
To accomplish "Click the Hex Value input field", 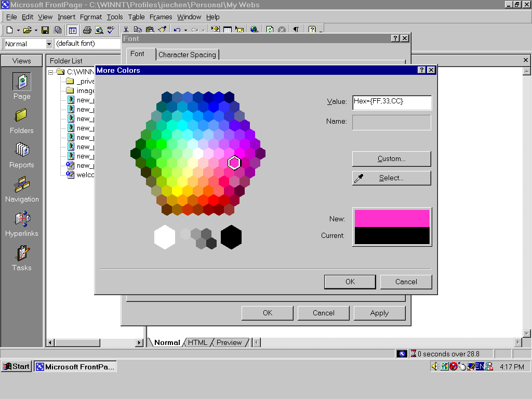I will (x=391, y=102).
